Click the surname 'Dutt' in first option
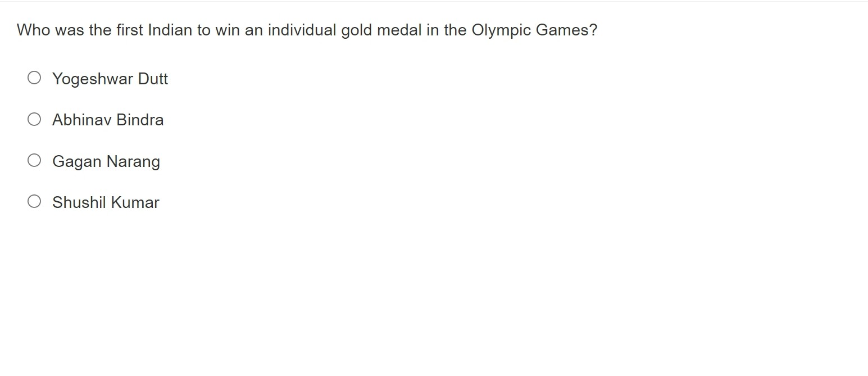 click(153, 79)
